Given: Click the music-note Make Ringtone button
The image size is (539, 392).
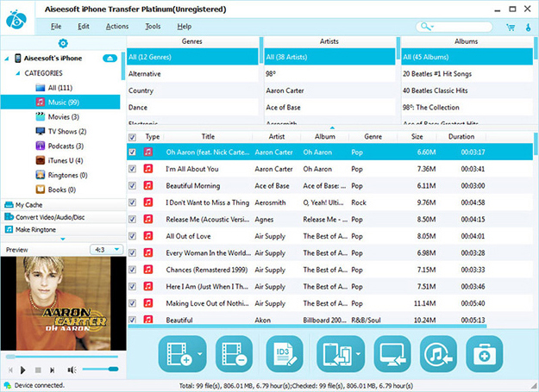Looking at the screenshot, I should tap(438, 354).
